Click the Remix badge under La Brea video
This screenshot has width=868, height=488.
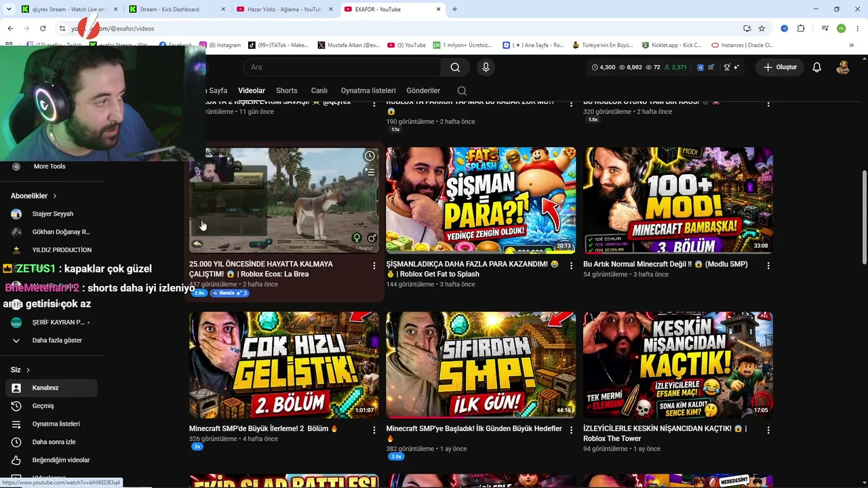coord(230,293)
